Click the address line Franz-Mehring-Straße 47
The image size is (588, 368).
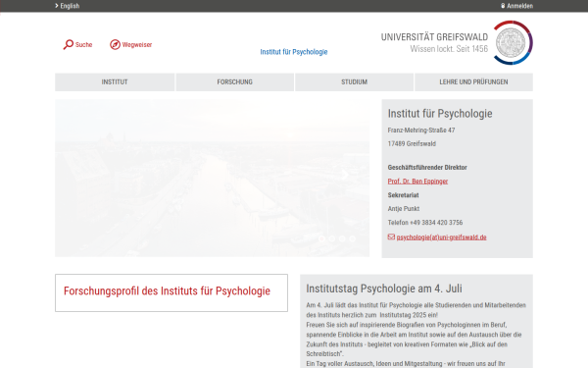421,130
